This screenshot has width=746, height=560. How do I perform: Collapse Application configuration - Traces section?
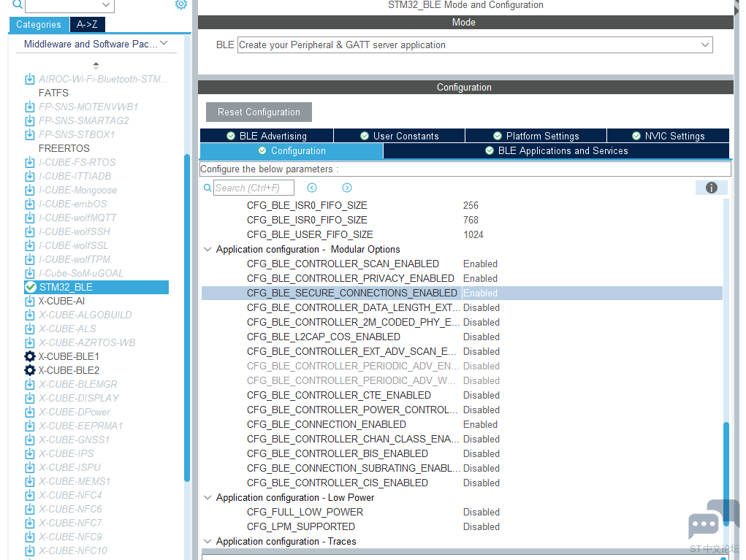[x=208, y=541]
